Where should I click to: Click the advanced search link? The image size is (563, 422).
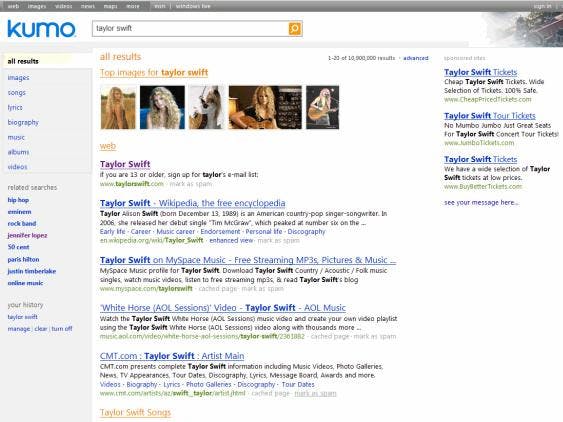(416, 58)
